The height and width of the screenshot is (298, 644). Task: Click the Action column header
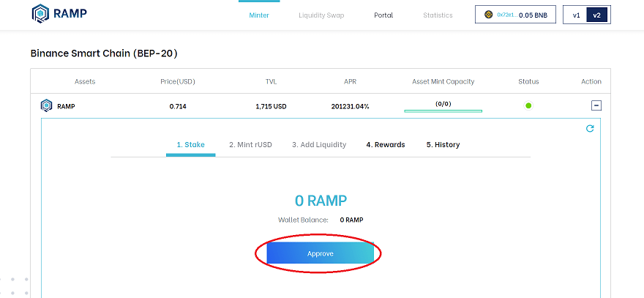(x=591, y=81)
